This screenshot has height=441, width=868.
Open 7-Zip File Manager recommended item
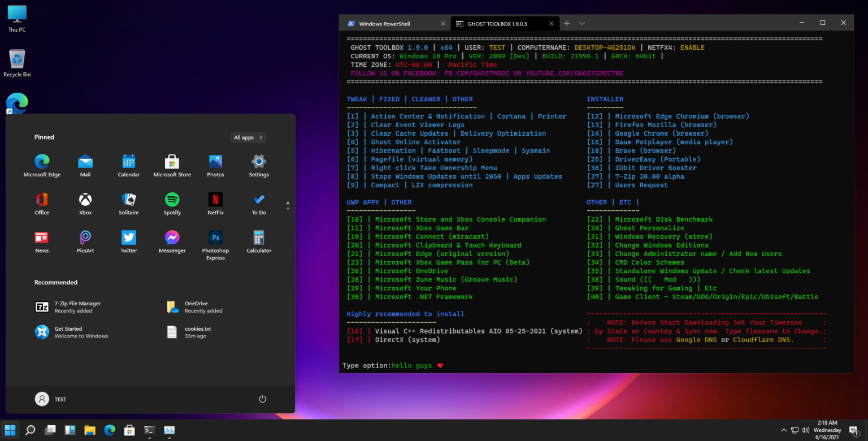click(68, 307)
